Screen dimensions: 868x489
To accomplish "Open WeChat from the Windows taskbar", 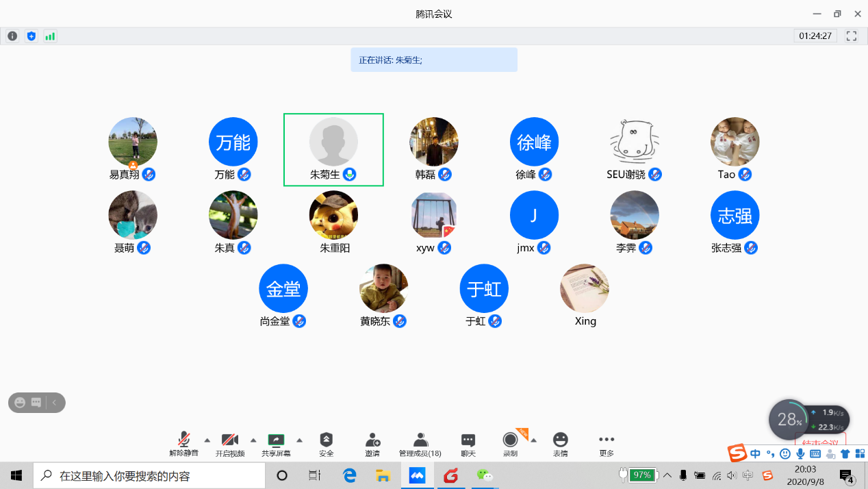I will click(x=485, y=475).
